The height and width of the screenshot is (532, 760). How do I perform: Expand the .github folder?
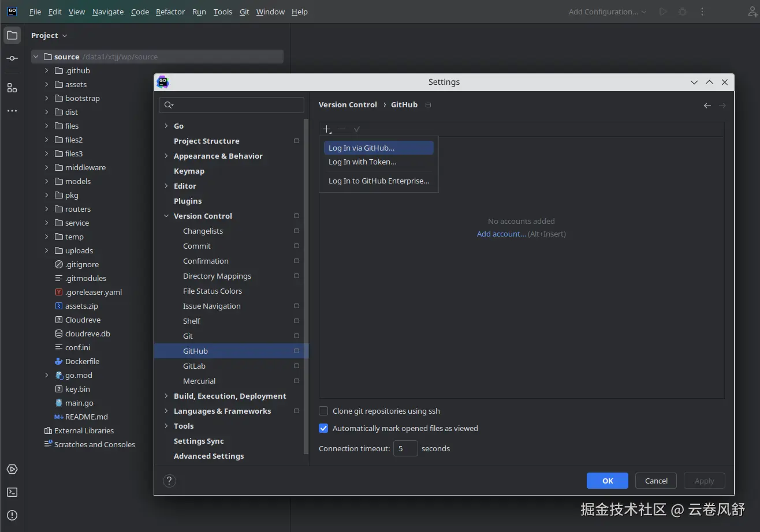[47, 70]
